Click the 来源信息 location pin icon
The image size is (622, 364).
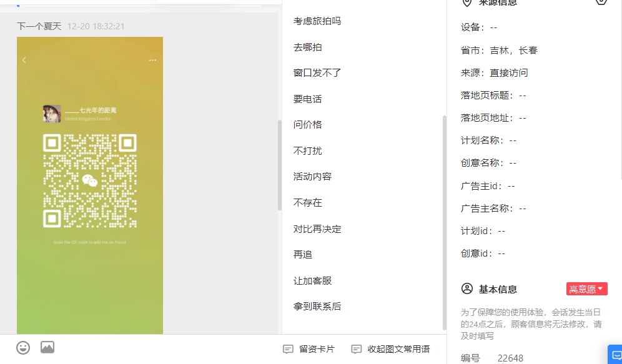pos(467,2)
